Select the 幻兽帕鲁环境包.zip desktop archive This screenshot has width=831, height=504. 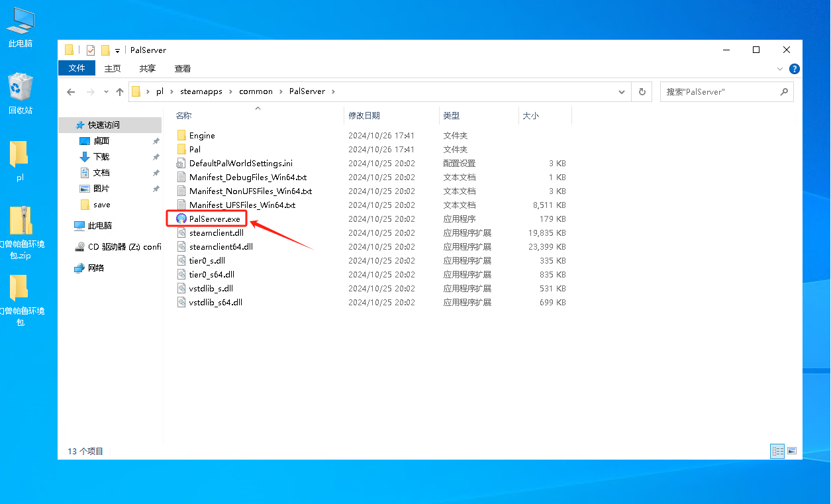20,232
